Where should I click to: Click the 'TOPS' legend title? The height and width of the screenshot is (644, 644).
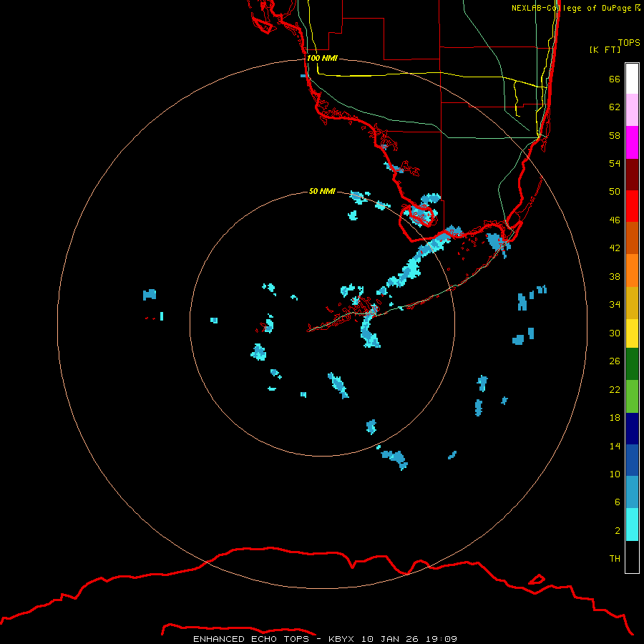tap(629, 42)
